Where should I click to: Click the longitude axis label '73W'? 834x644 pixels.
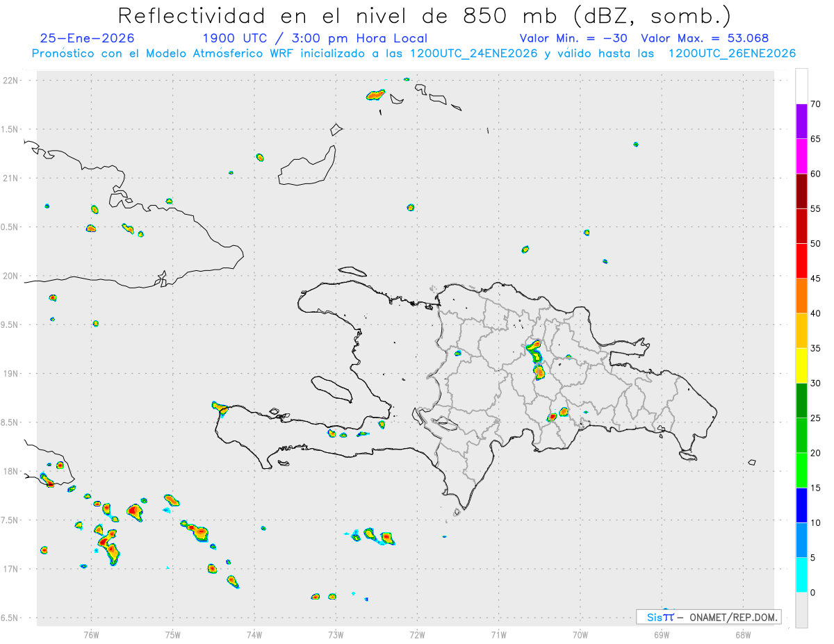(336, 634)
